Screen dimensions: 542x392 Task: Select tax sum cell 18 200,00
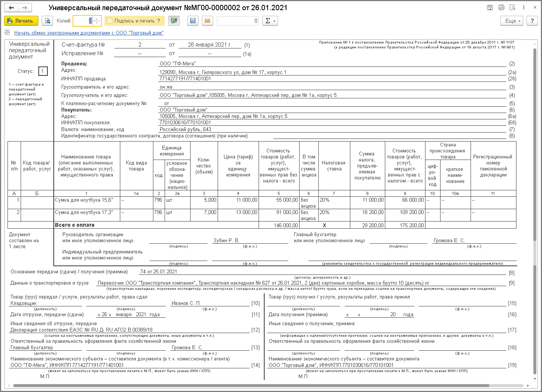(x=368, y=215)
